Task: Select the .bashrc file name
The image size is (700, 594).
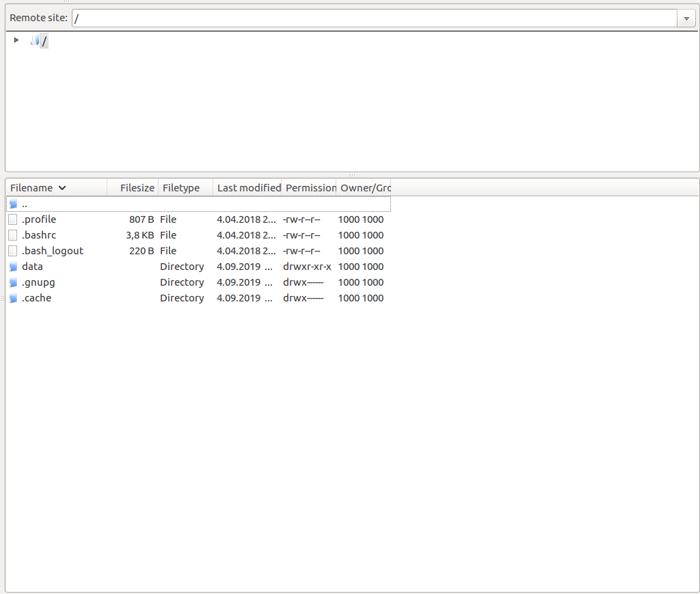Action: click(39, 235)
